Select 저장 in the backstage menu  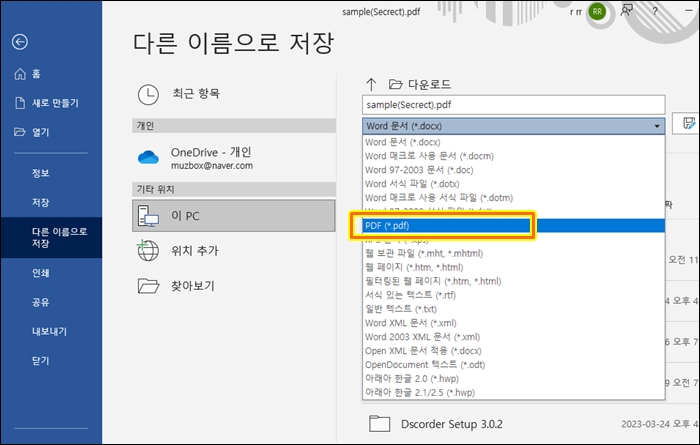40,203
